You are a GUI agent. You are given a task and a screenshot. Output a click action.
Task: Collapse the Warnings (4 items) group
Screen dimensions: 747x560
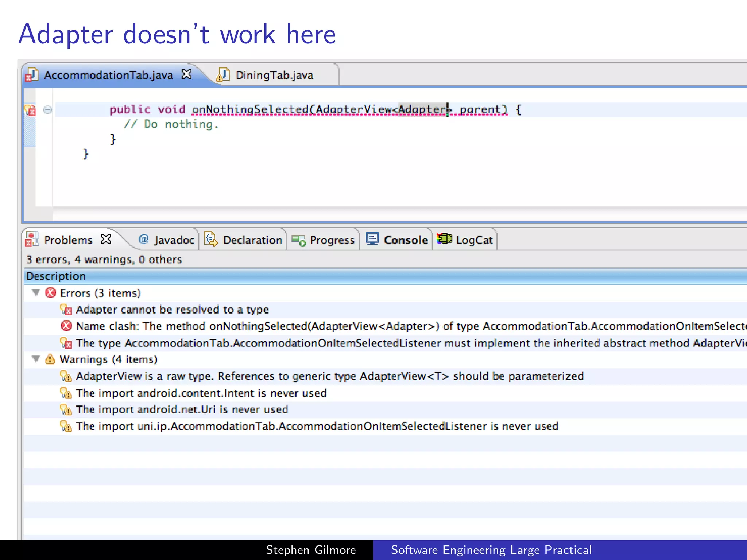pyautogui.click(x=36, y=359)
